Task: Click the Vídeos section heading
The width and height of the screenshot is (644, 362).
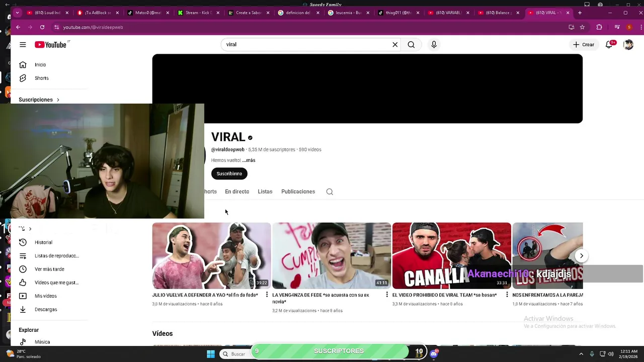Action: click(x=163, y=334)
